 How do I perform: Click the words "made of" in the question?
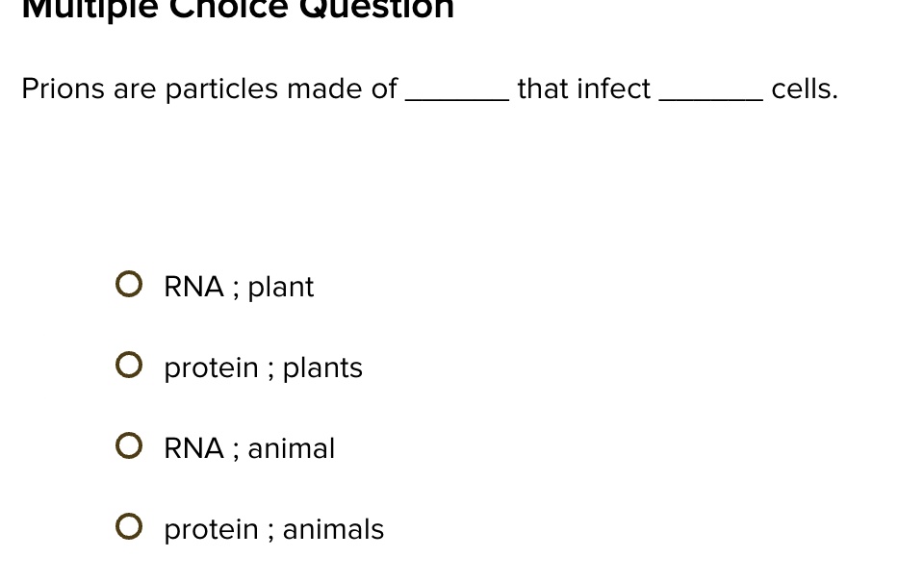tap(343, 89)
